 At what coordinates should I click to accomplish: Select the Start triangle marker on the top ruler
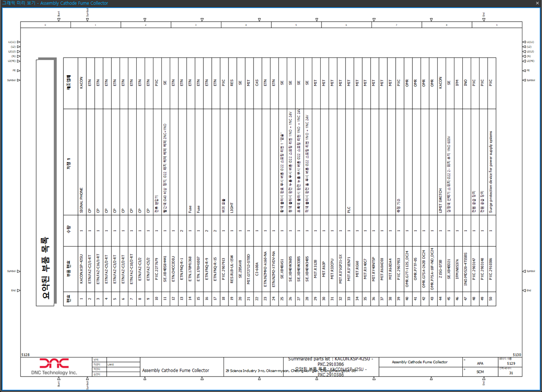(x=59, y=20)
